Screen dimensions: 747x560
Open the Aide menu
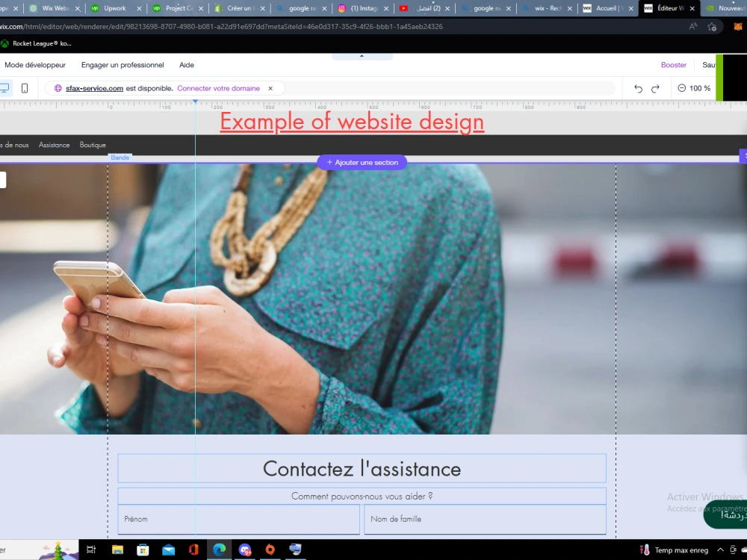[187, 65]
